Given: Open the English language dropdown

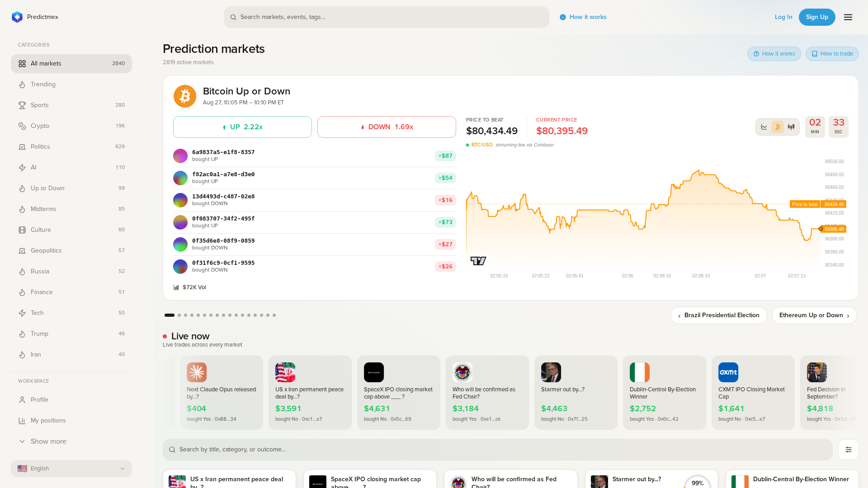Looking at the screenshot, I should [71, 469].
